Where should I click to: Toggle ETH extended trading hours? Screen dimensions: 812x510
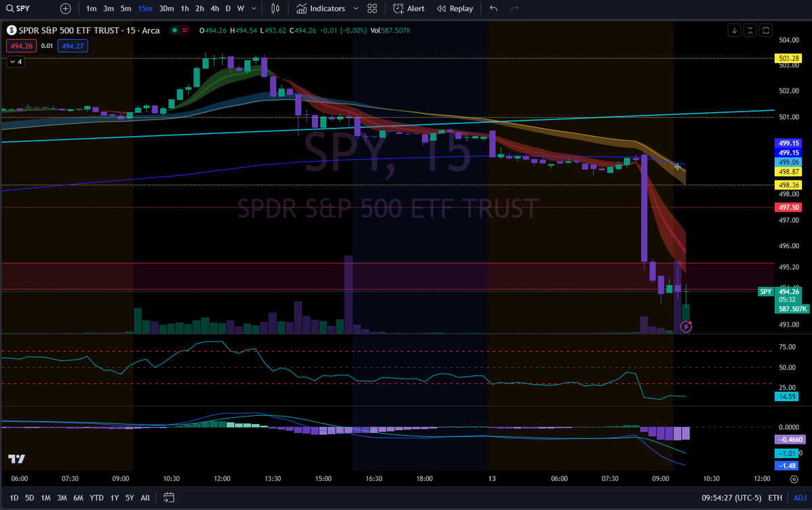pyautogui.click(x=775, y=498)
